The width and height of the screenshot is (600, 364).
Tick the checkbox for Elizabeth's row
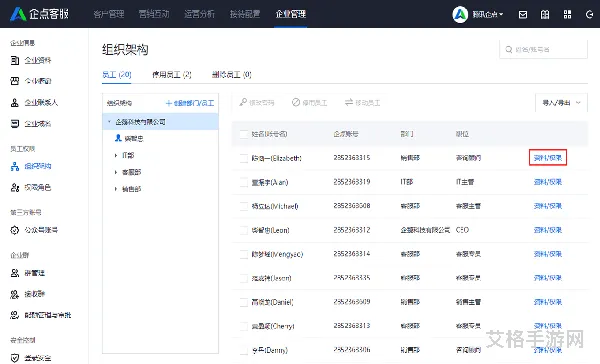click(244, 158)
